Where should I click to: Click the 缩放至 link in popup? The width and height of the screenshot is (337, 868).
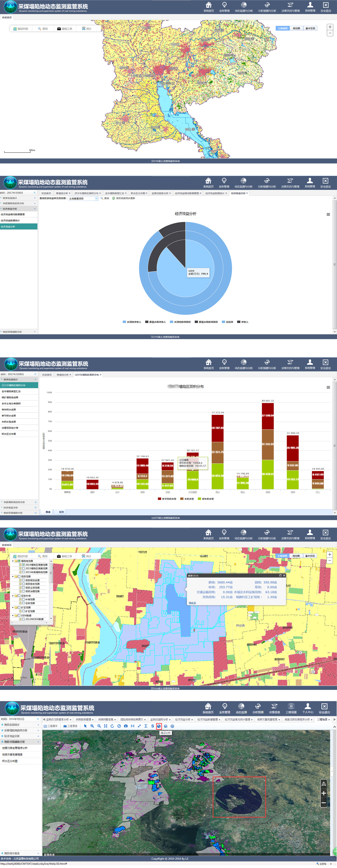(x=192, y=603)
